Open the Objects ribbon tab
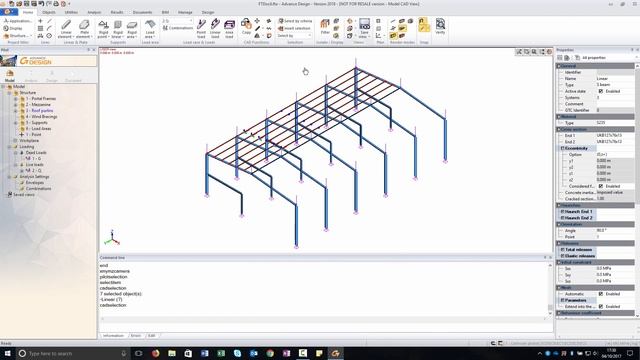 point(49,12)
